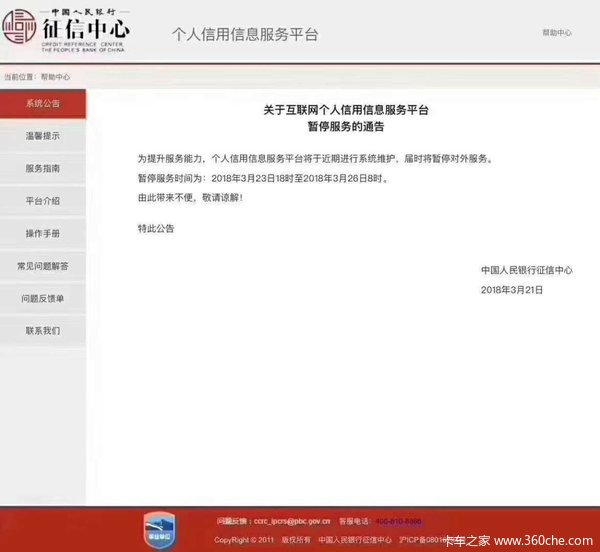Select 系统公告 in the sidebar
Screen dimensions: 600x552
43,104
